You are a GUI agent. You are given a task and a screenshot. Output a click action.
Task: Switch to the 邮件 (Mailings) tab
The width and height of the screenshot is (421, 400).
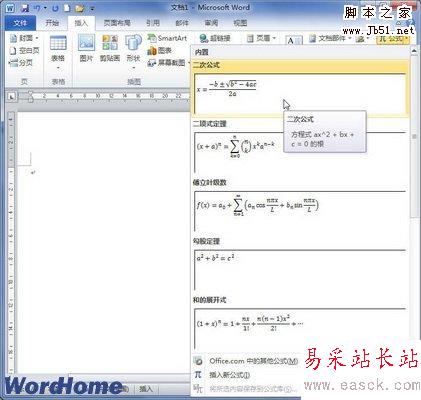point(182,23)
